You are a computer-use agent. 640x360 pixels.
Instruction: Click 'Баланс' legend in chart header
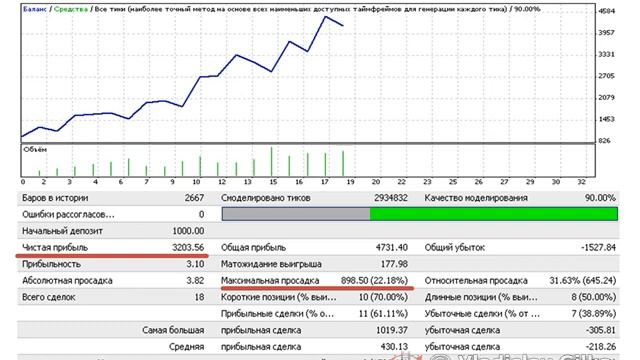tap(35, 9)
